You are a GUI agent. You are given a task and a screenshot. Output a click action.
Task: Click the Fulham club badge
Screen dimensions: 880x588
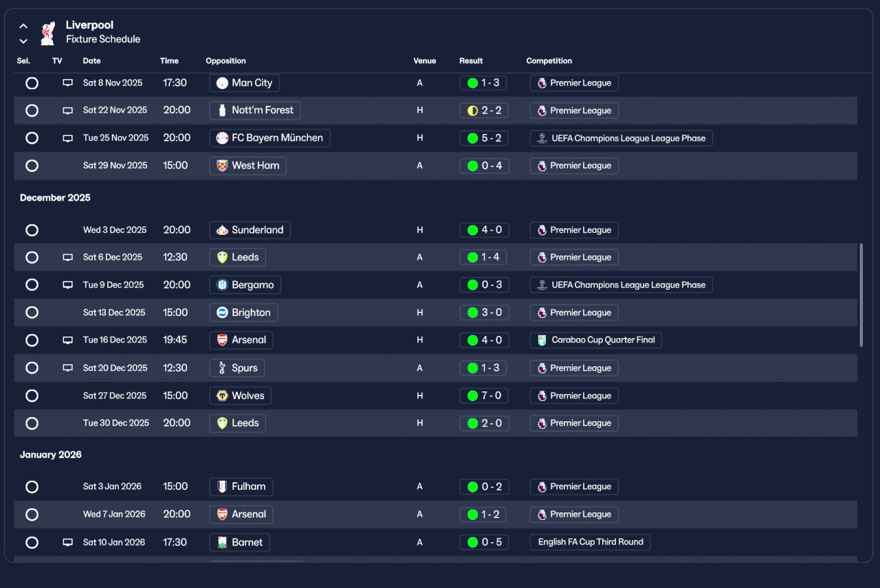click(x=222, y=487)
